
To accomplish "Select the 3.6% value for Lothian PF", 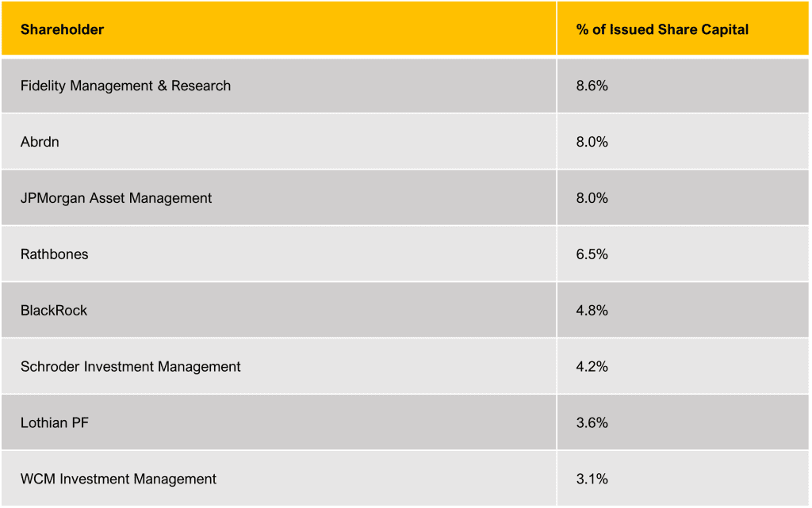I will click(592, 423).
